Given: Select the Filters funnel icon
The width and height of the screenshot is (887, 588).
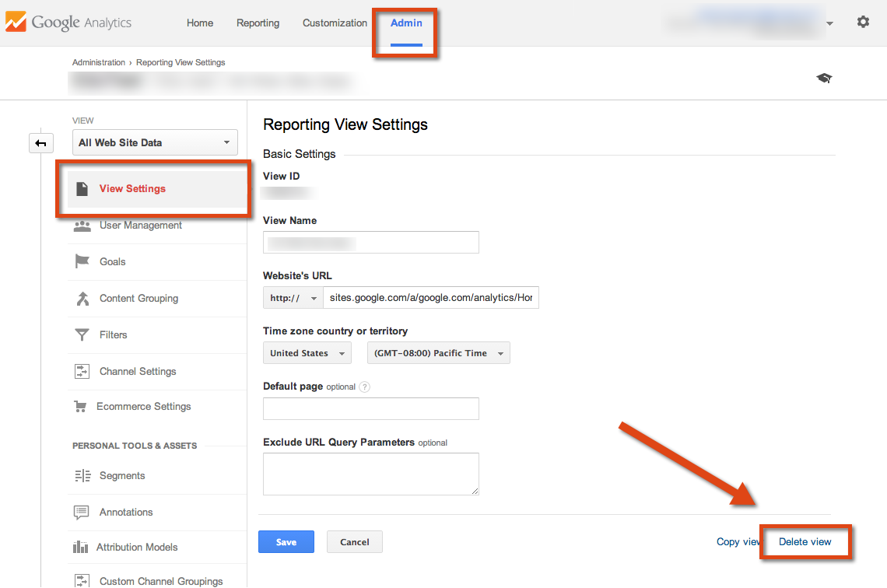Looking at the screenshot, I should click(82, 334).
